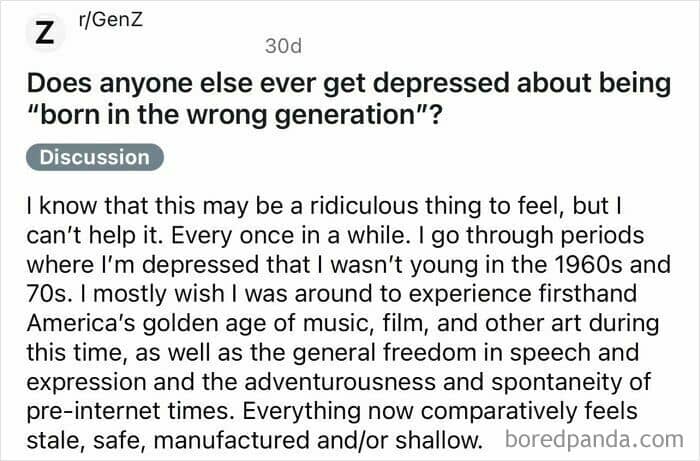This screenshot has width=700, height=461.
Task: Click the closing text 'stale, safe, manufactured'
Action: click(x=168, y=441)
